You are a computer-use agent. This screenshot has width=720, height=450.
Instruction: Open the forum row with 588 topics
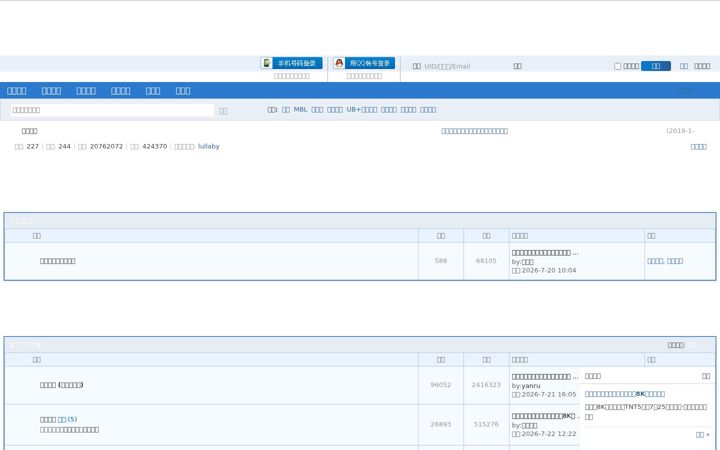click(x=57, y=261)
